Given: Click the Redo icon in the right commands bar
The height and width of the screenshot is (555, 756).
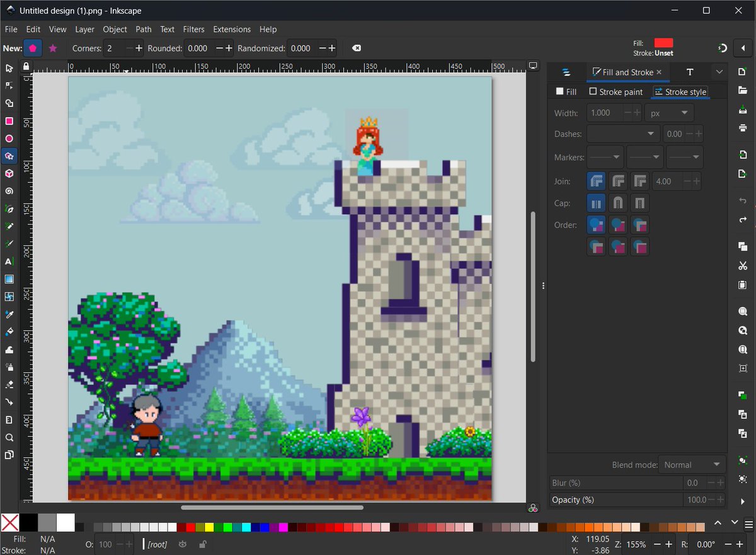Looking at the screenshot, I should (742, 220).
